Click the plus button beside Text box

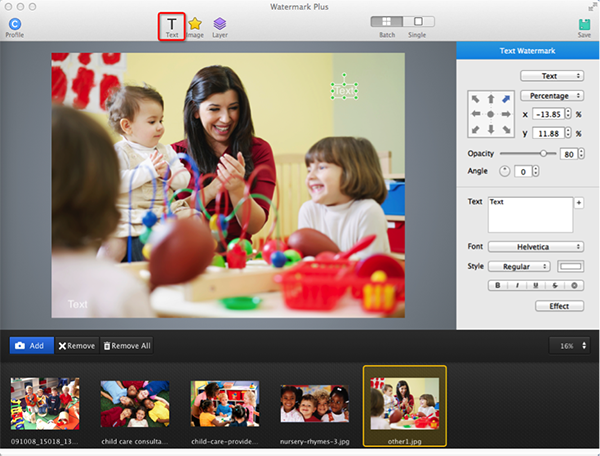(x=579, y=202)
